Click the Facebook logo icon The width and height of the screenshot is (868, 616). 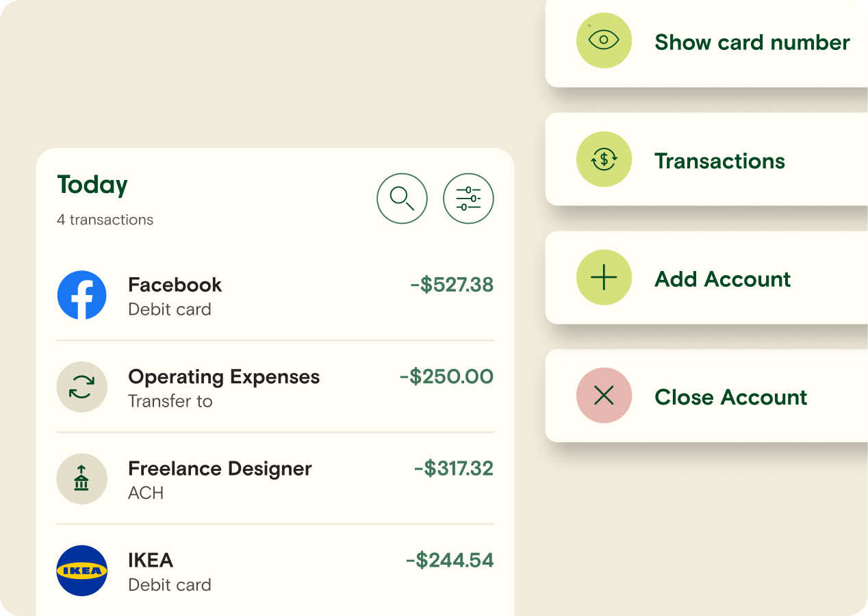81,295
